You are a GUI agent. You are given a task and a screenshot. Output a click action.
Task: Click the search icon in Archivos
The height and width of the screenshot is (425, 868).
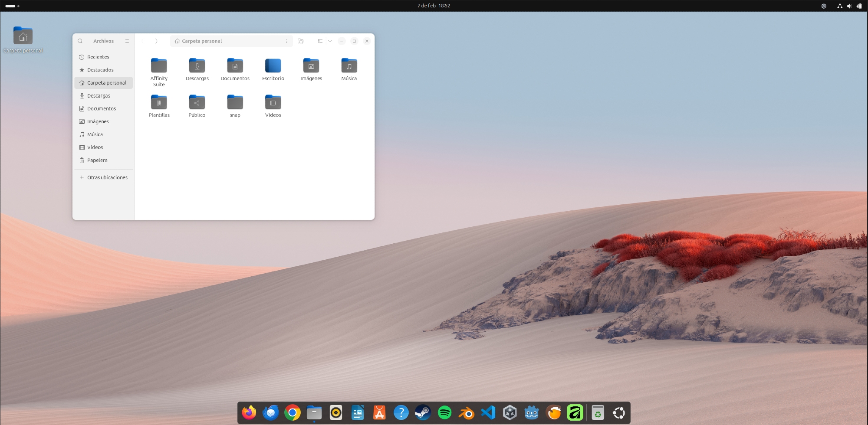point(80,41)
